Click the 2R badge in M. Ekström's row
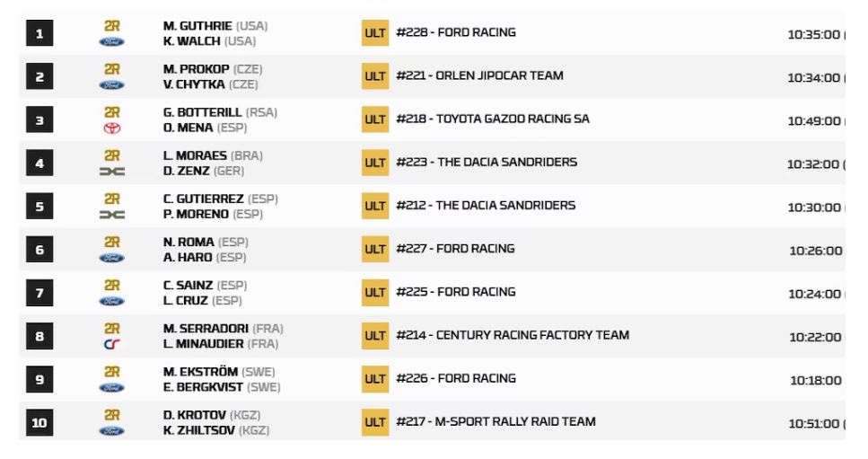 point(112,371)
